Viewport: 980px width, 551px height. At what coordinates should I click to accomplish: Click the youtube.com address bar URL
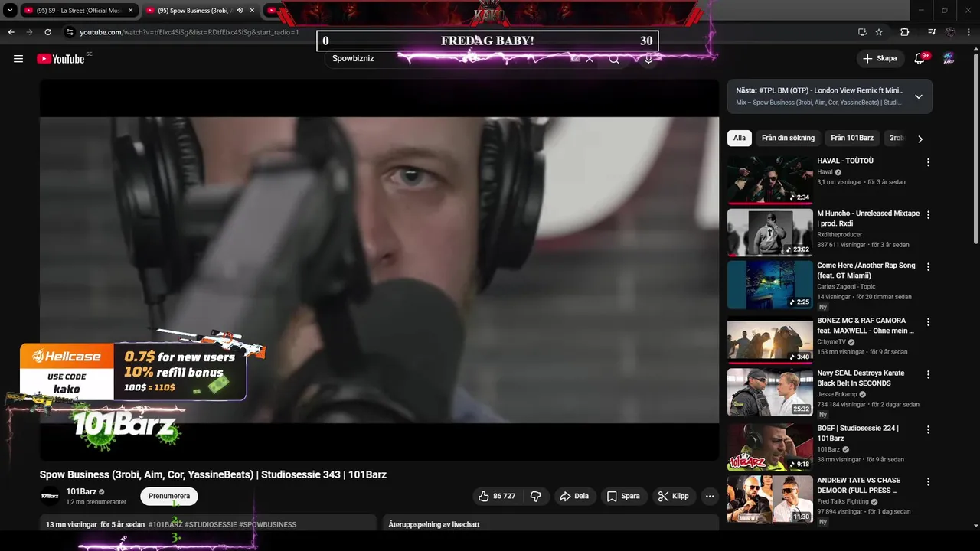[x=189, y=32]
